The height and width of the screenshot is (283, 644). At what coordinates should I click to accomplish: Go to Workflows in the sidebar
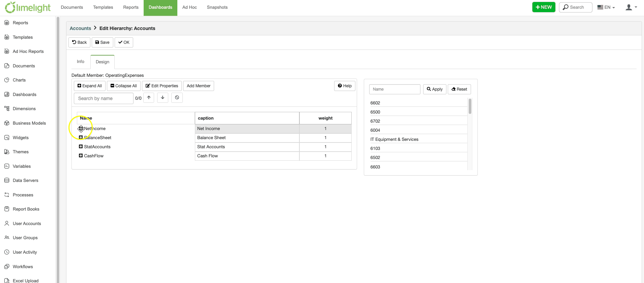23,267
